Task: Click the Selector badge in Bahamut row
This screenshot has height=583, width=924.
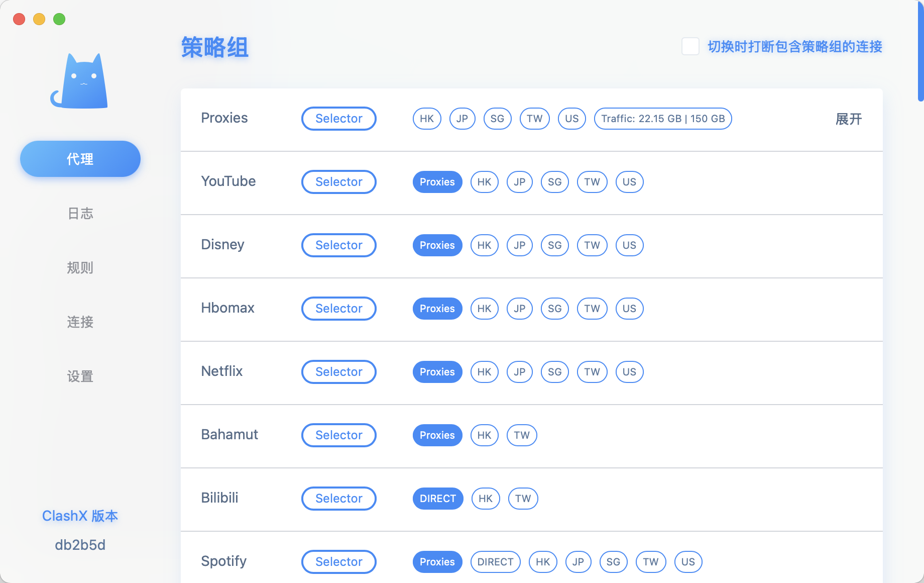Action: tap(339, 435)
